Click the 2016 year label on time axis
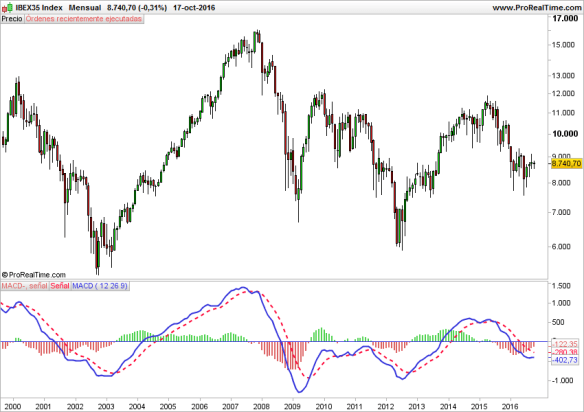This screenshot has height=412, width=584. pyautogui.click(x=511, y=406)
